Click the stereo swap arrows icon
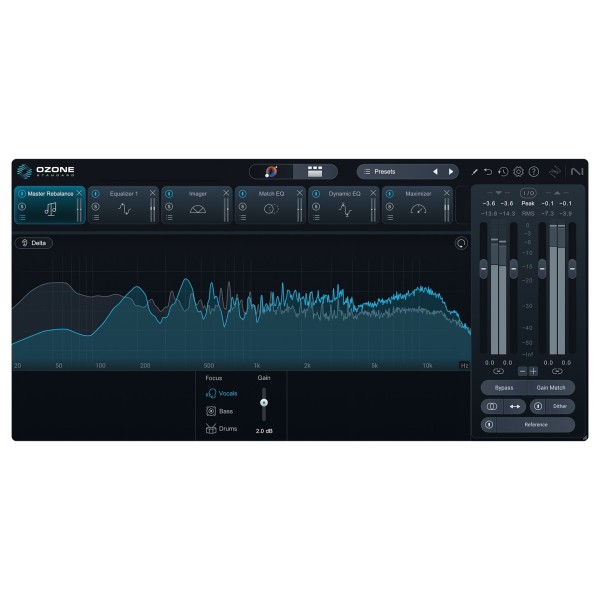The height and width of the screenshot is (600, 600). 515,406
